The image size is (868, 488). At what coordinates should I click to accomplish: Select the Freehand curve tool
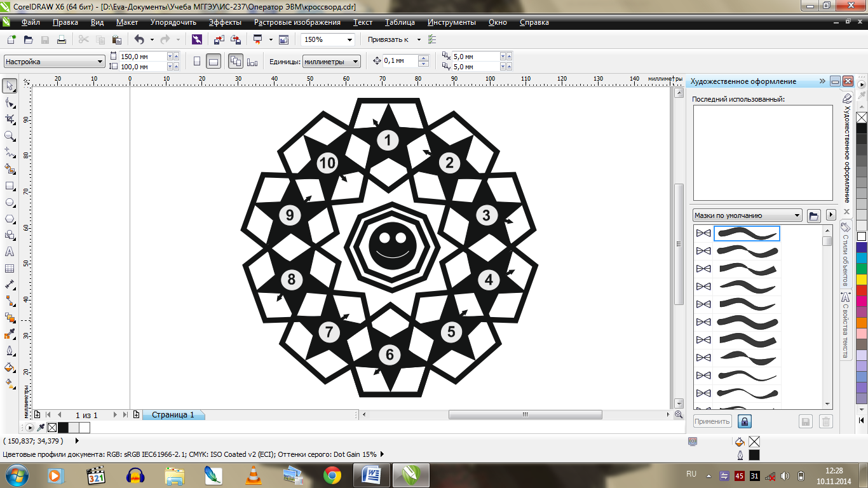click(10, 152)
